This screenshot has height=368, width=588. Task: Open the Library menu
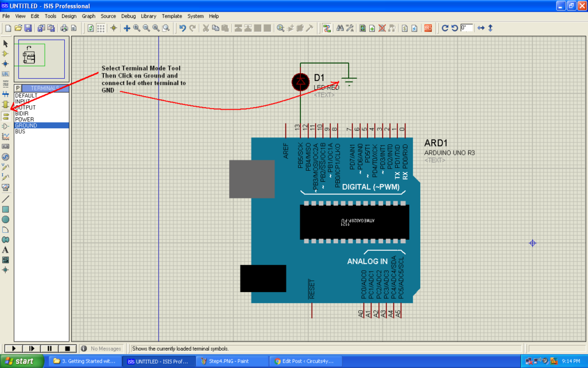point(149,16)
